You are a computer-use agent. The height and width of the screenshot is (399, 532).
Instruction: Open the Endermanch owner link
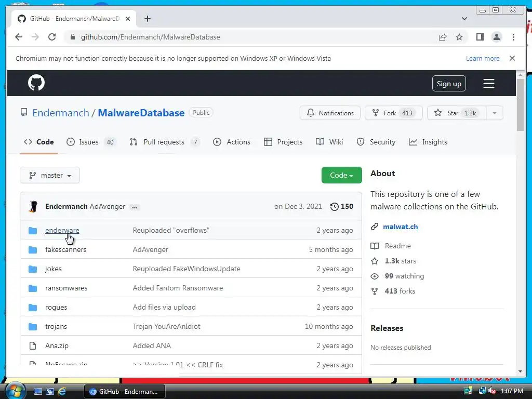(61, 113)
